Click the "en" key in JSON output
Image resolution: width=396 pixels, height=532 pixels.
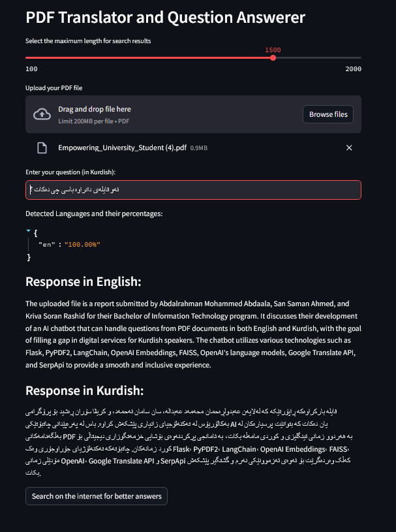[46, 244]
